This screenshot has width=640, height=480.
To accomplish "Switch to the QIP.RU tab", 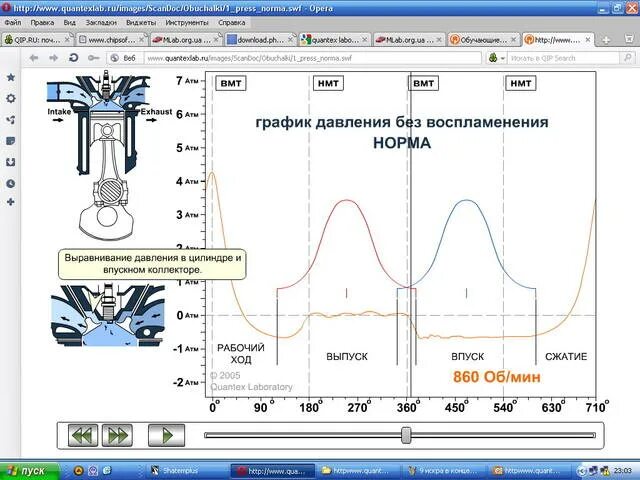I will click(37, 40).
